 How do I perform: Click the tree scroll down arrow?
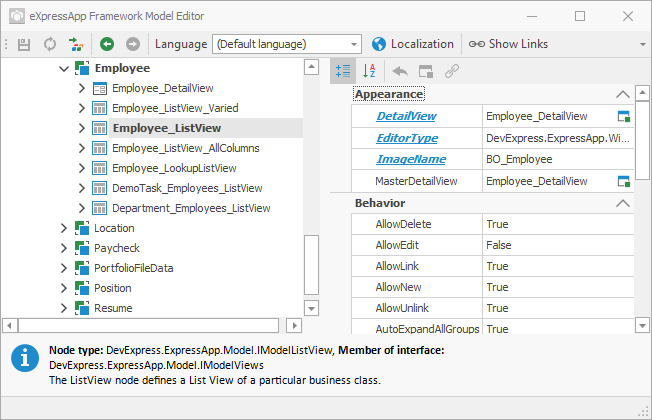click(x=311, y=309)
